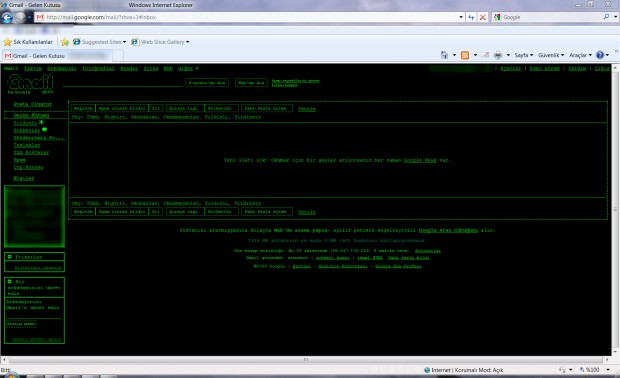Screen dimensions: 620x378
Task: Click the Refresh arrows icon beside address bar
Action: [x=471, y=17]
